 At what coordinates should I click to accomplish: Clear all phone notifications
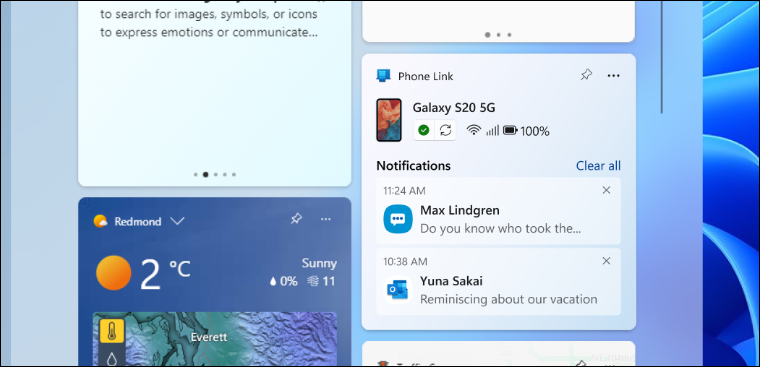[598, 166]
